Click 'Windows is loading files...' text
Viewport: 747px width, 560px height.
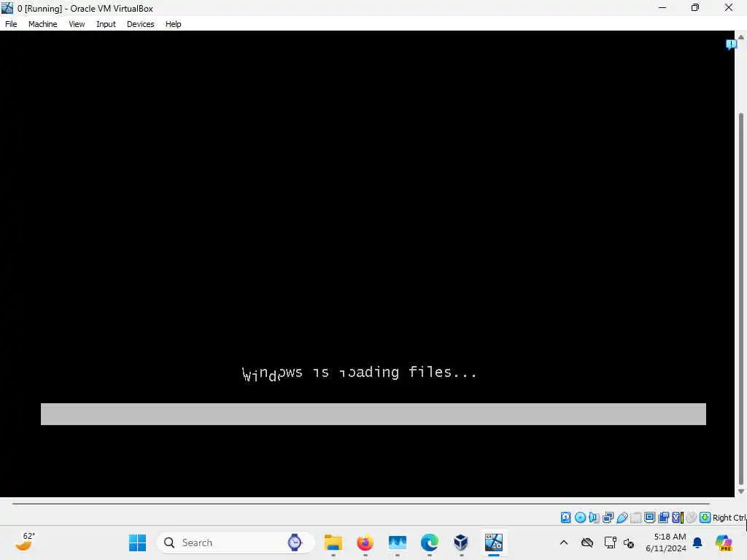coord(359,373)
